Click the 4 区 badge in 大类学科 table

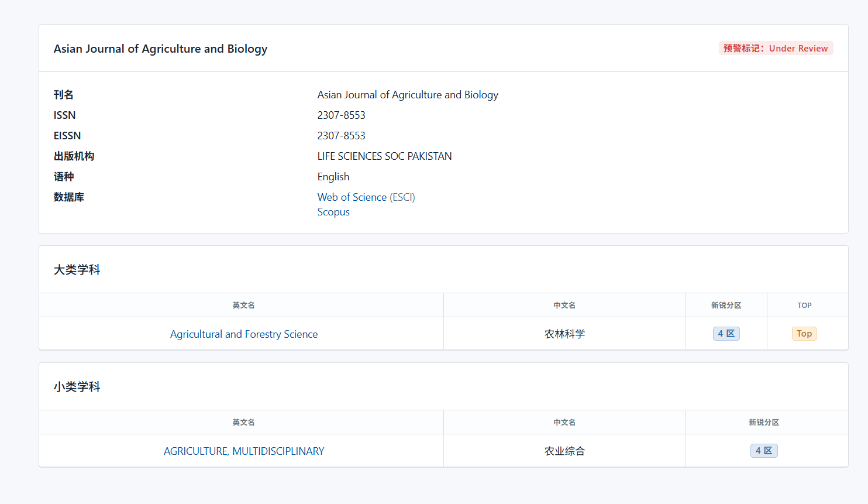point(726,334)
